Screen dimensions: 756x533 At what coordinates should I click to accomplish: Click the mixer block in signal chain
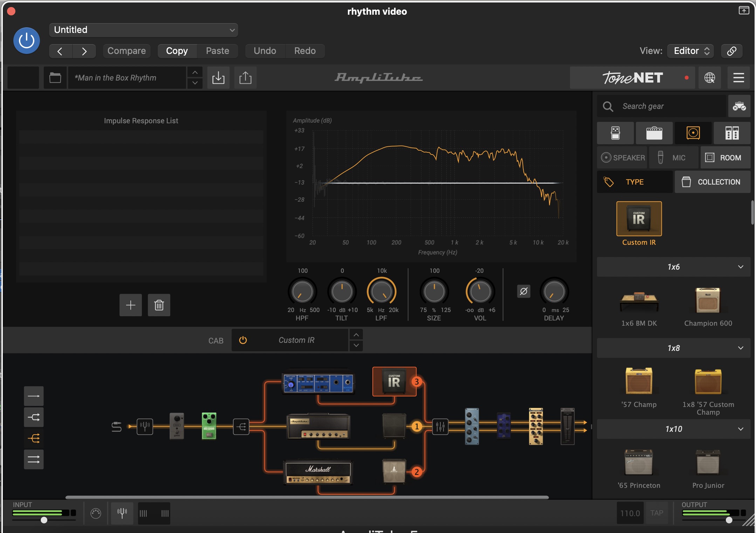coord(440,427)
